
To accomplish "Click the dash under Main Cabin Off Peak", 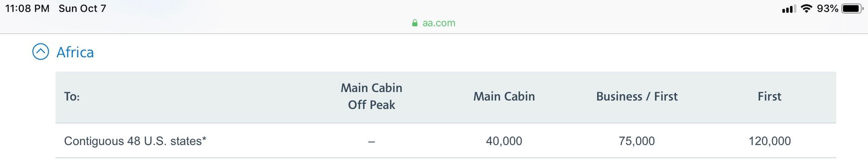I will pyautogui.click(x=372, y=142).
